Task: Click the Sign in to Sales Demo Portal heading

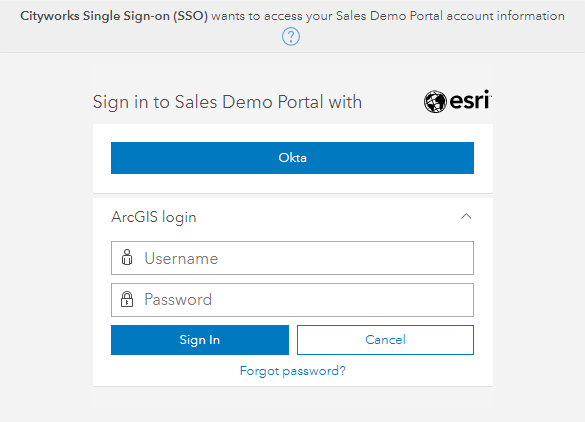Action: pyautogui.click(x=227, y=102)
